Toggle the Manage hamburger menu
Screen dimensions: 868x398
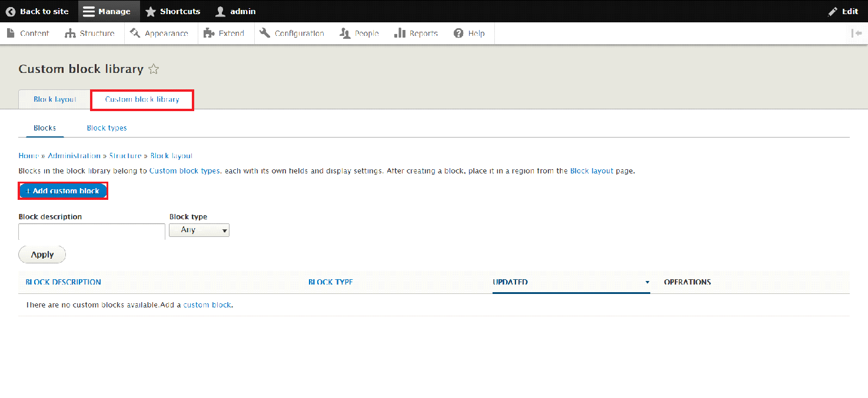pyautogui.click(x=88, y=11)
